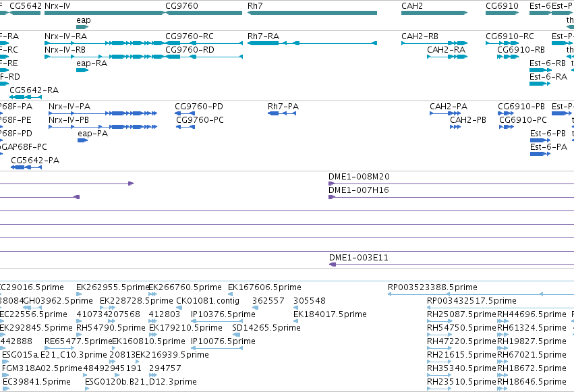The height and width of the screenshot is (392, 574).
Task: Select EST RH44696.5prime
Action: (x=503, y=321)
